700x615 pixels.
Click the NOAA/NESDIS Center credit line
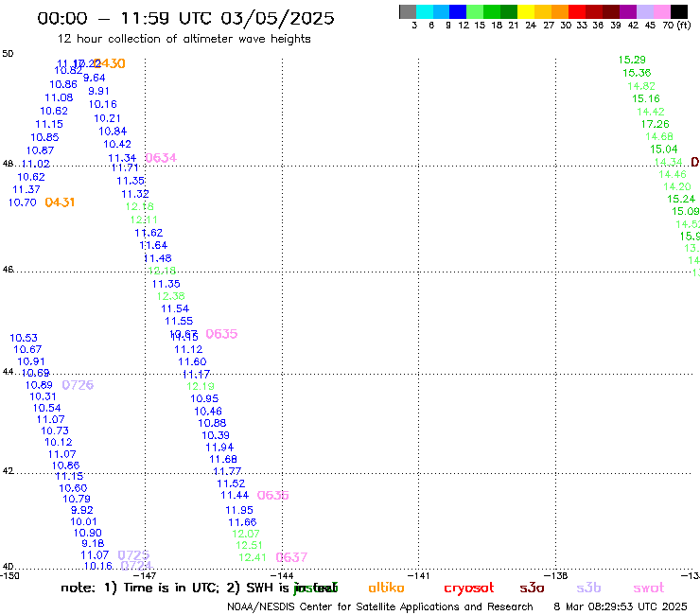[380, 607]
